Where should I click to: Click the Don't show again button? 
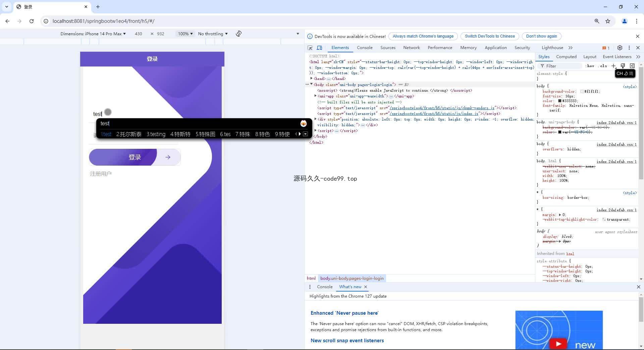541,36
